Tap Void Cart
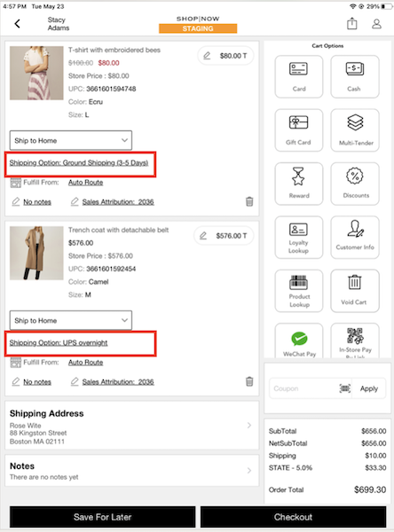Screen dimensions: 394x532 tap(355, 291)
